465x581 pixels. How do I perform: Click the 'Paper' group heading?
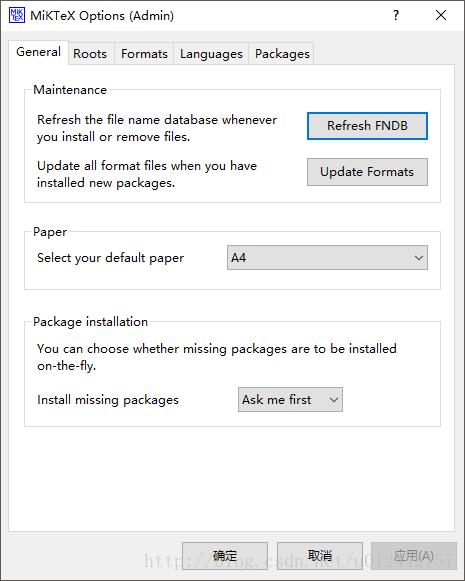click(50, 232)
